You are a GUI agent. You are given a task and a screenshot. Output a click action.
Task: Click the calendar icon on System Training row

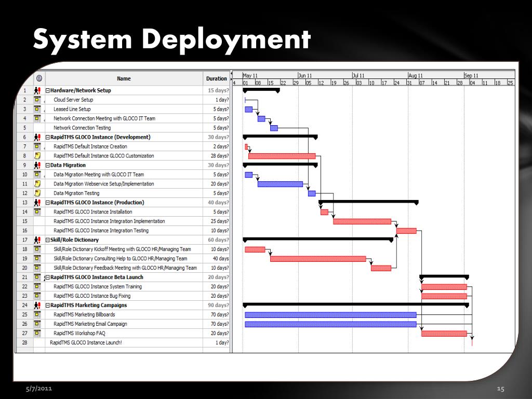tap(37, 286)
